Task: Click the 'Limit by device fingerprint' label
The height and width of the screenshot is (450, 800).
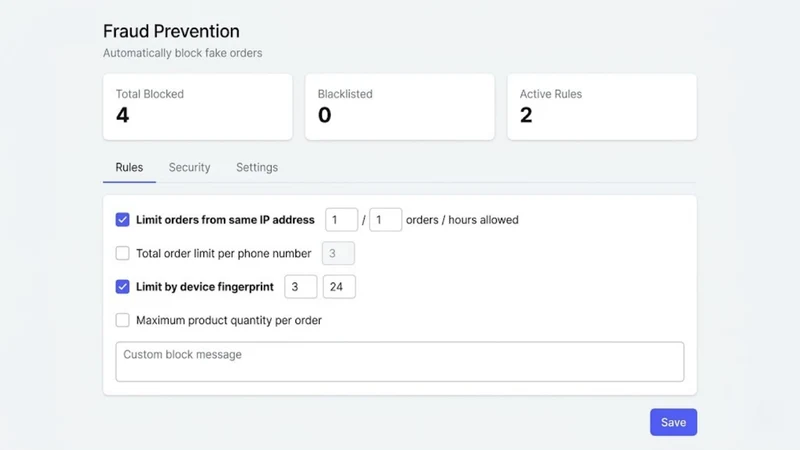Action: 205,287
